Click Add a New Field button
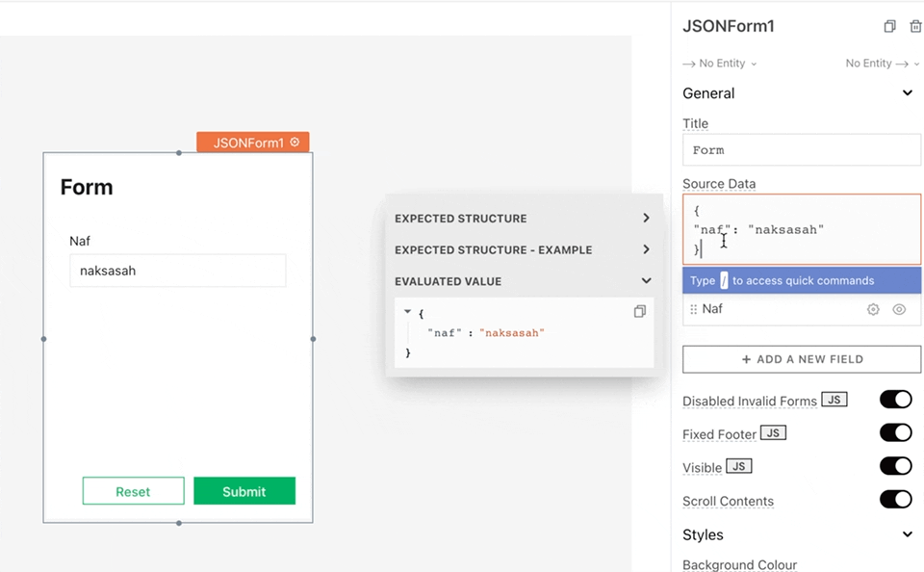 [x=802, y=359]
